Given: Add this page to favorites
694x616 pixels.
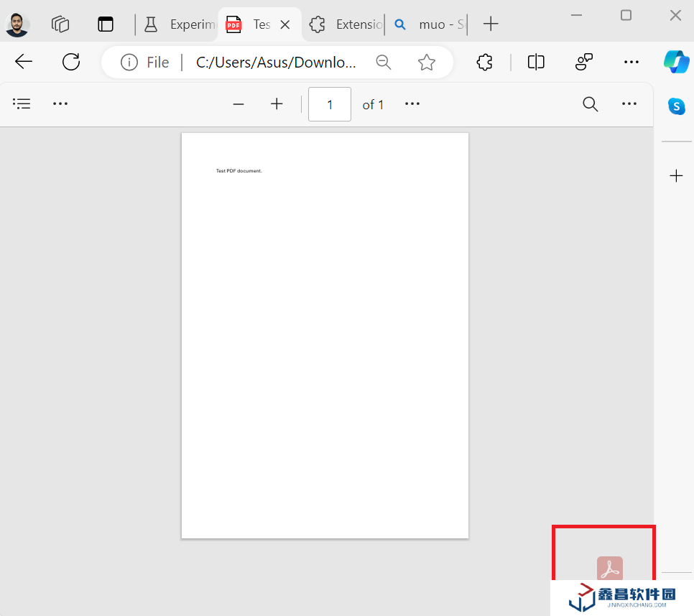Looking at the screenshot, I should click(427, 63).
